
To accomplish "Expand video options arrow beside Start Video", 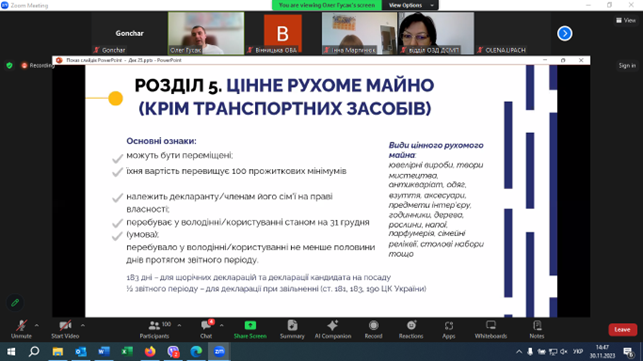I will pos(83,325).
